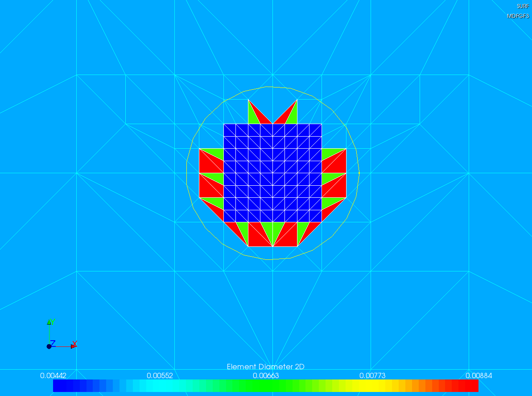The width and height of the screenshot is (532, 396).
Task: Click the SURF text label
Action: click(x=523, y=6)
